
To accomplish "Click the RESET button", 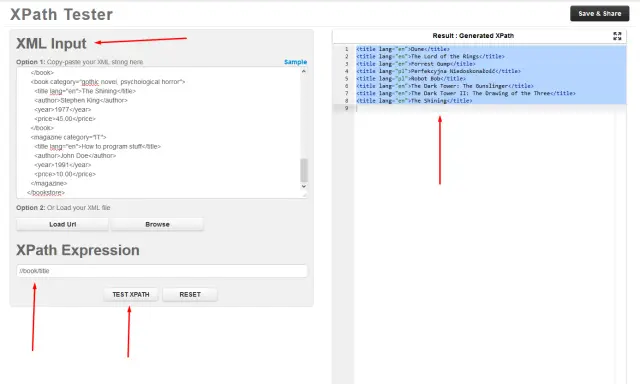I will point(190,294).
